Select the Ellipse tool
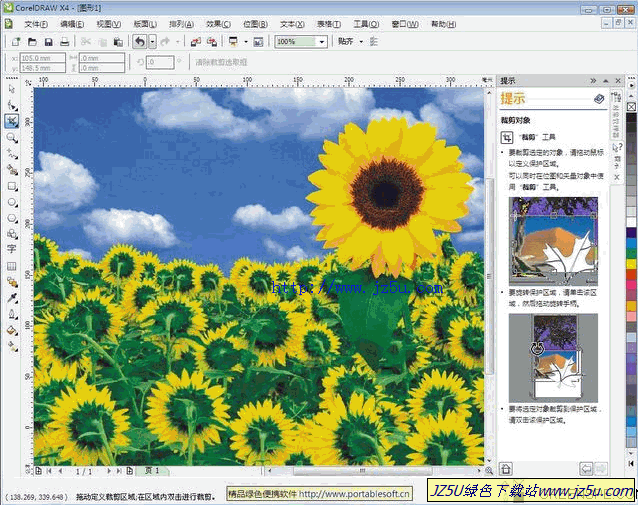This screenshot has width=638, height=505. [12, 202]
